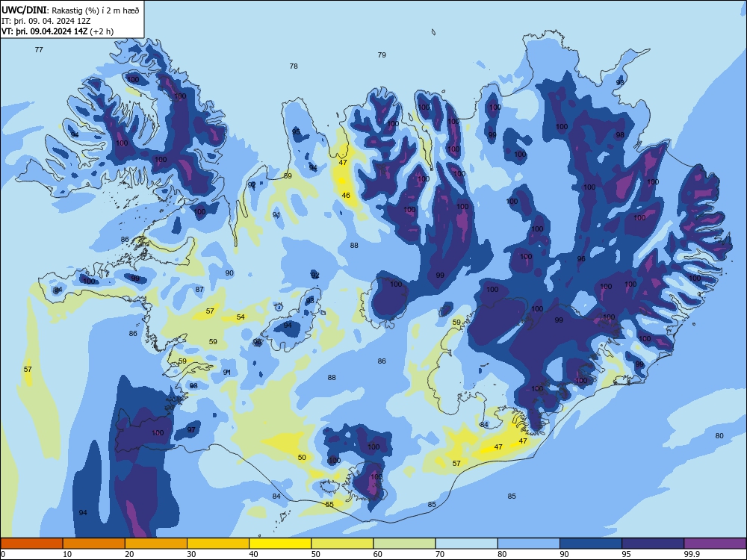Select the '55' humidity value near south coast
747x560 pixels.
[x=329, y=505]
